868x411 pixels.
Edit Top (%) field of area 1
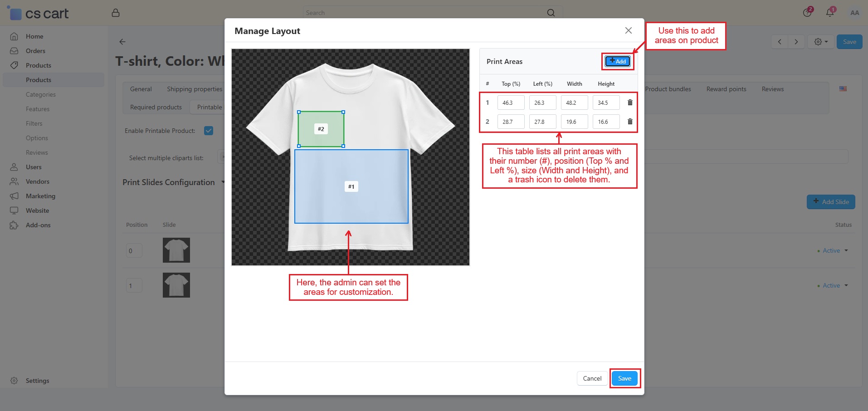click(511, 103)
